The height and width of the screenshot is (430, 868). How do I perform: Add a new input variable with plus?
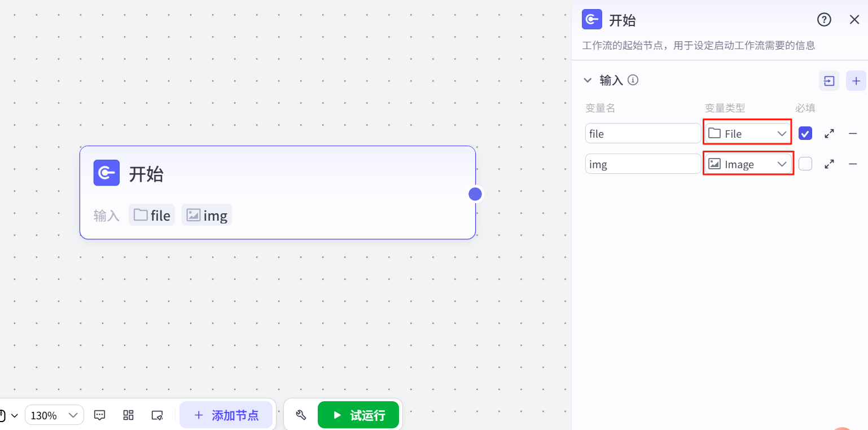coord(856,81)
